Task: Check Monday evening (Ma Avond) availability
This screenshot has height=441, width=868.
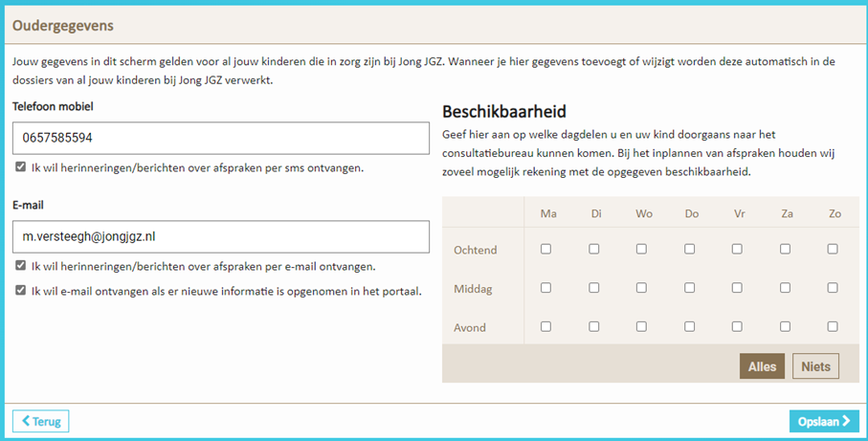Action: 546,326
